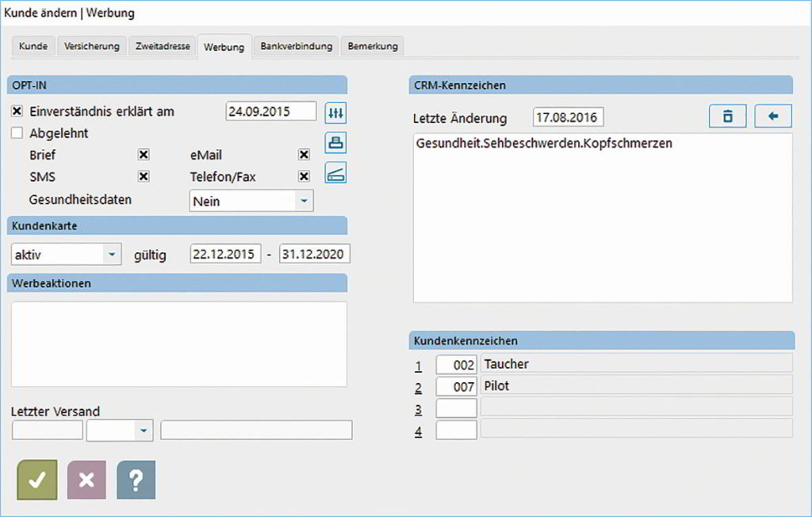Enable the 'Abgelehnt' checkbox
812x517 pixels.
[17, 133]
